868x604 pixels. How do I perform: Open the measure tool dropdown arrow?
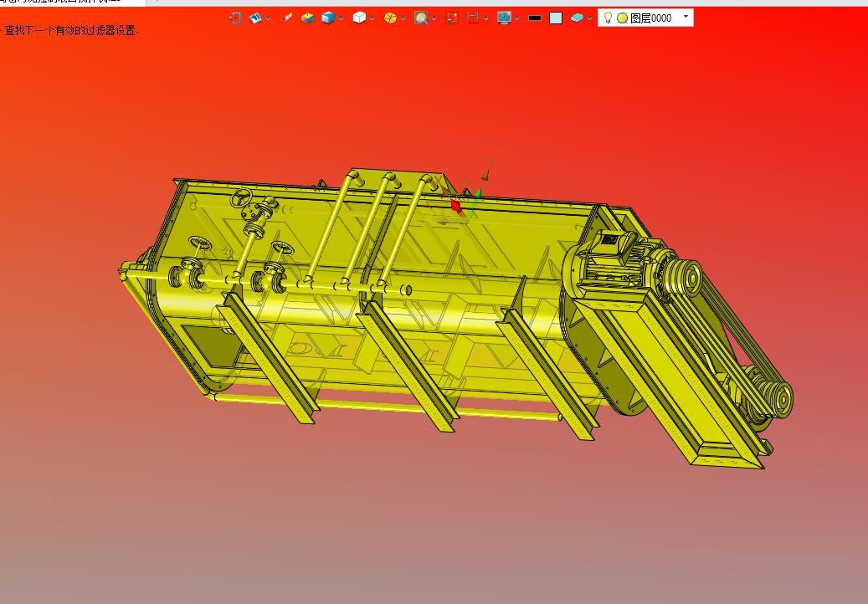click(x=485, y=18)
